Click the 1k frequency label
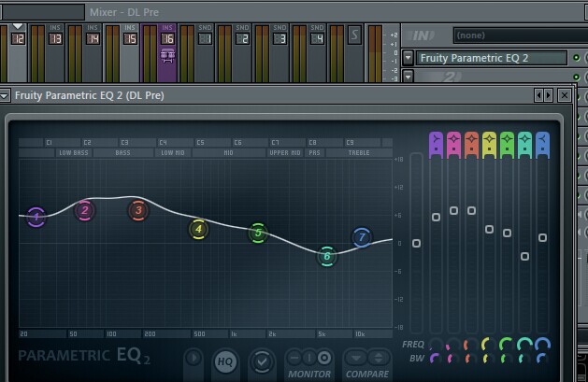The height and width of the screenshot is (382, 588). click(234, 334)
